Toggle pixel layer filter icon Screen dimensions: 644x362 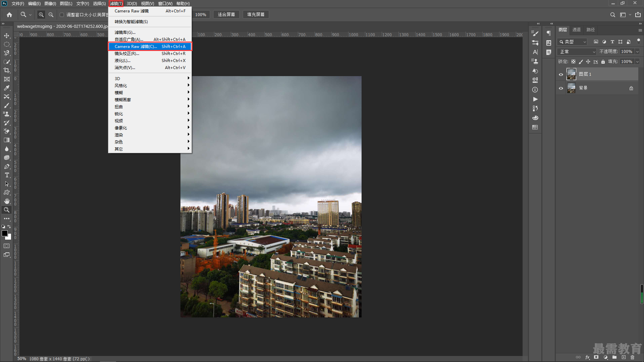(x=596, y=42)
